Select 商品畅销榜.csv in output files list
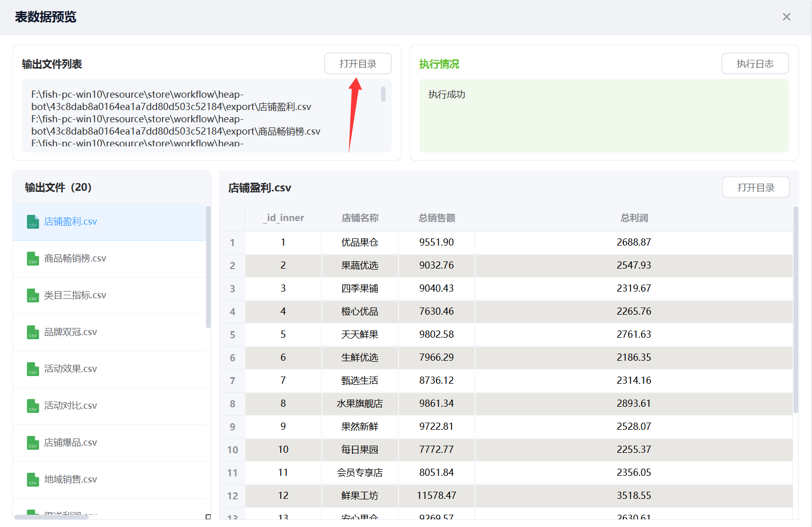812x527 pixels. [75, 258]
